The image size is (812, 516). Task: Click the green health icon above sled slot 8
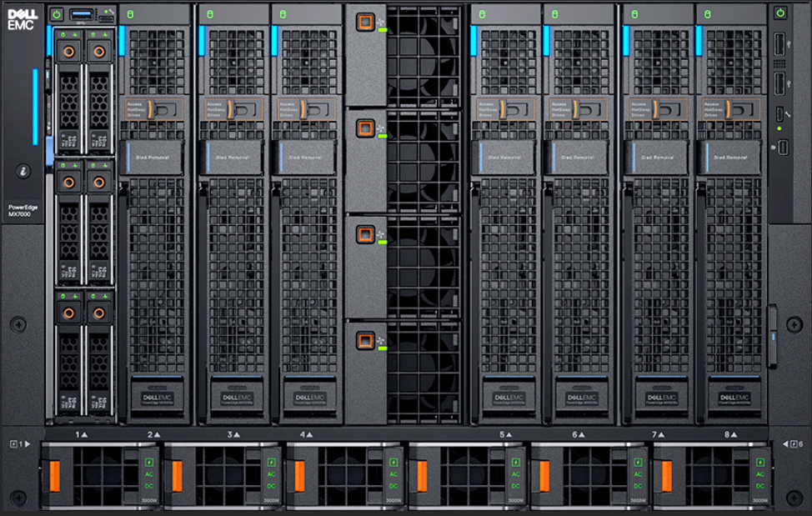point(708,14)
